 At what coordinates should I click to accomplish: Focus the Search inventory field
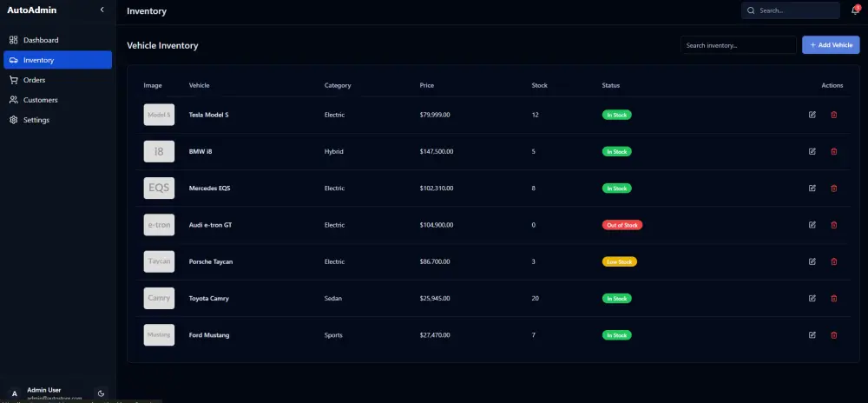point(739,45)
